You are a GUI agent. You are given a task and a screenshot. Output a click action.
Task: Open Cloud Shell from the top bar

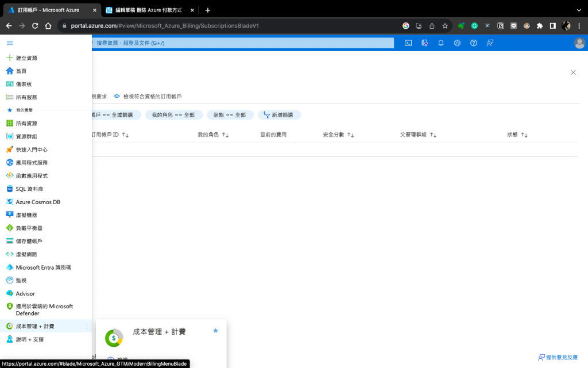pos(408,43)
